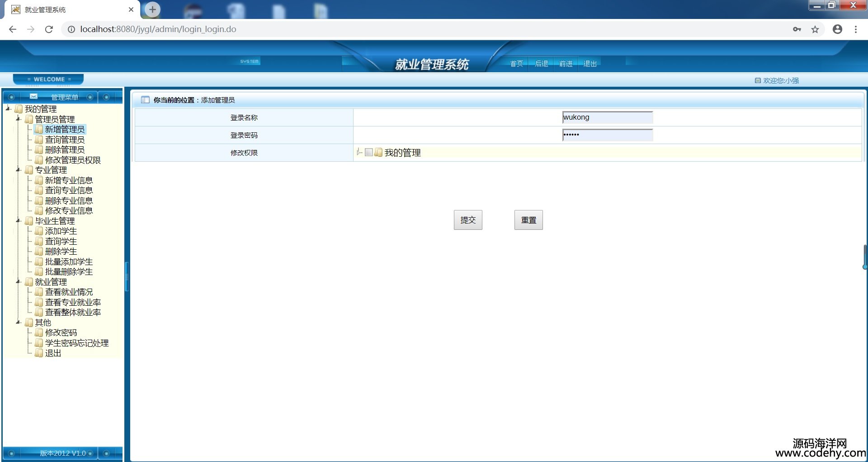Click the page vertical scrollbar thumb
868x462 pixels.
point(865,257)
